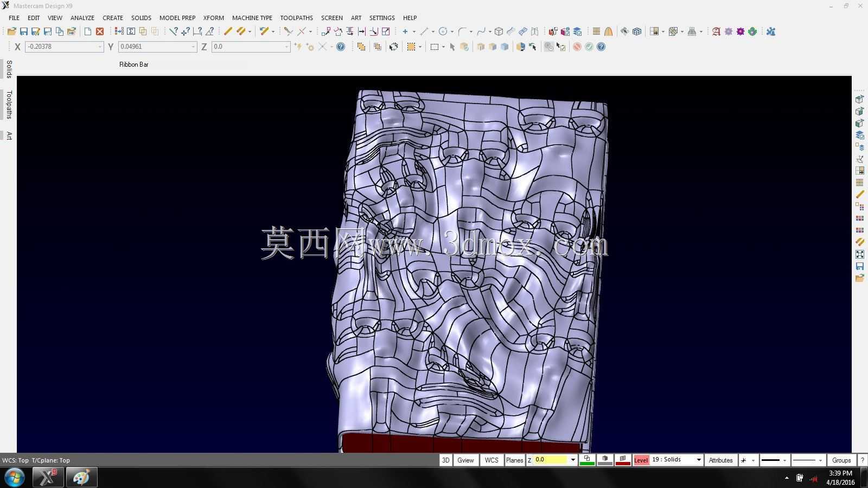This screenshot has height=488, width=868.
Task: Switch to the Toolpaths side tab
Action: pos(9,105)
